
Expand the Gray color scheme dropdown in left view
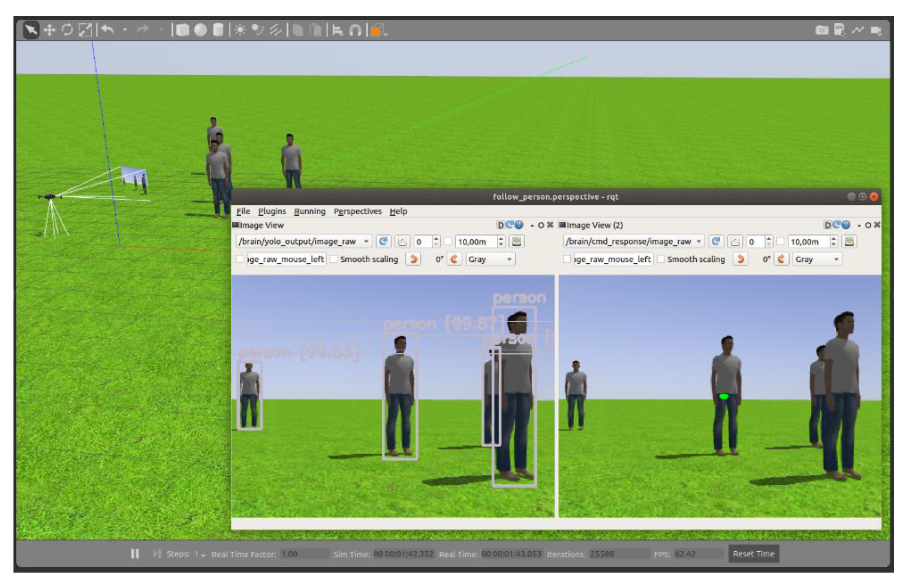[x=509, y=259]
